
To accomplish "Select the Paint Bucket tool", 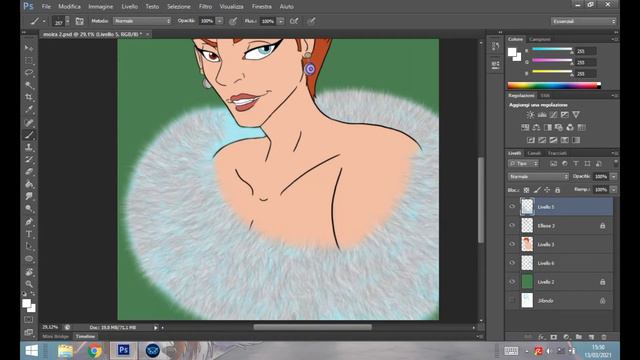I will coord(29,184).
